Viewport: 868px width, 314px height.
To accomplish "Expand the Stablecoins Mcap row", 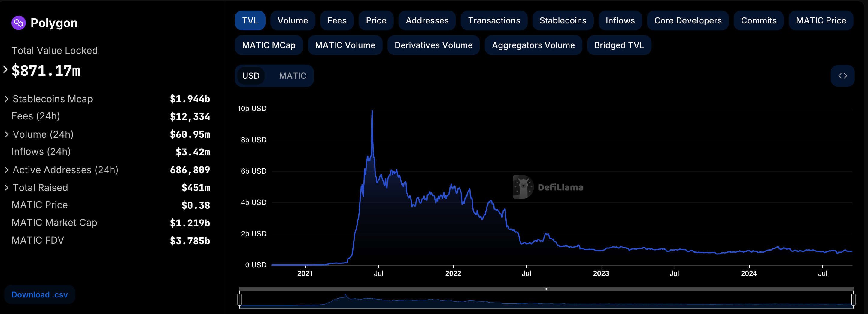I will 6,99.
